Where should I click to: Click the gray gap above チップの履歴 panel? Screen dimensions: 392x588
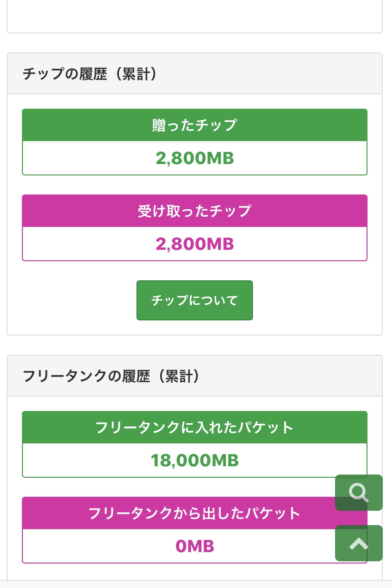point(194,43)
